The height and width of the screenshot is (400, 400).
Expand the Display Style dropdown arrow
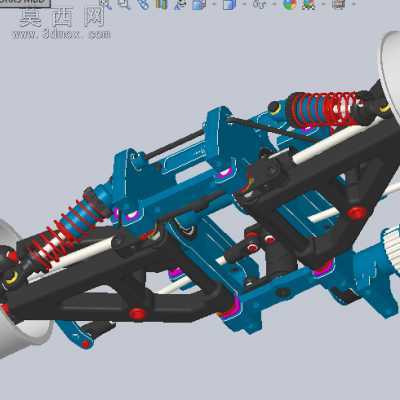click(245, 4)
